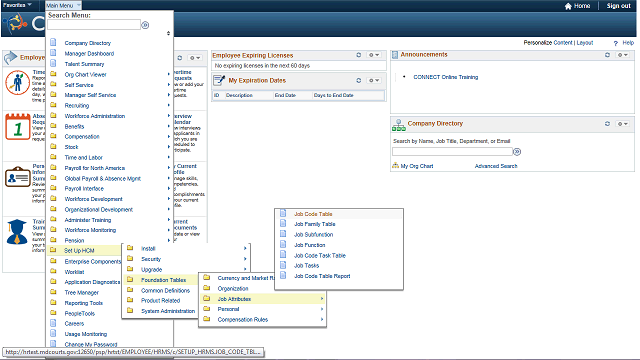Click the Company Directory search go icon
640x360 pixels.
click(517, 152)
